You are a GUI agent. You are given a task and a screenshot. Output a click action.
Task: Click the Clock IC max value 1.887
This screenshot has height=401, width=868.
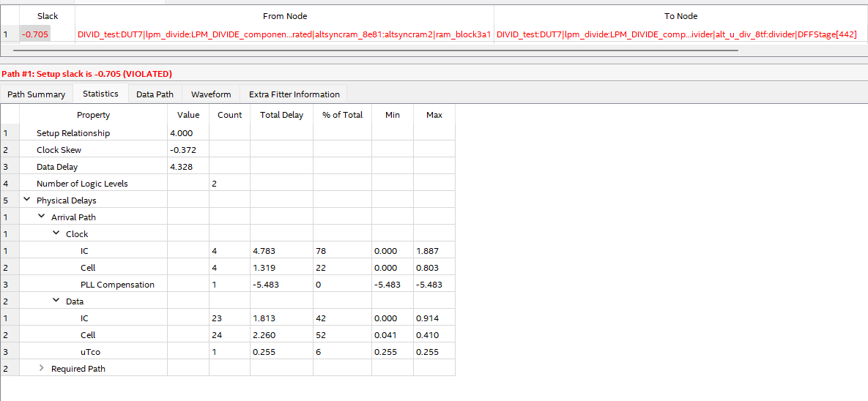427,250
